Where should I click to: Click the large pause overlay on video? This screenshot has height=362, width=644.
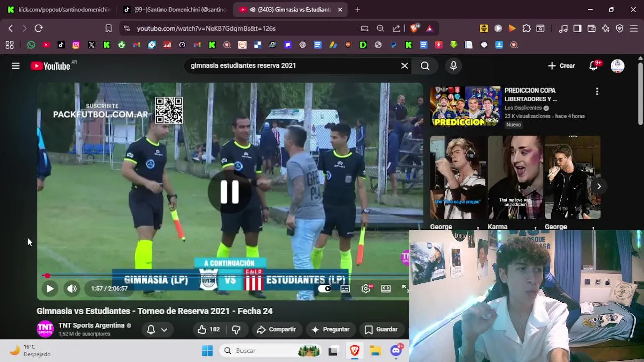click(229, 192)
